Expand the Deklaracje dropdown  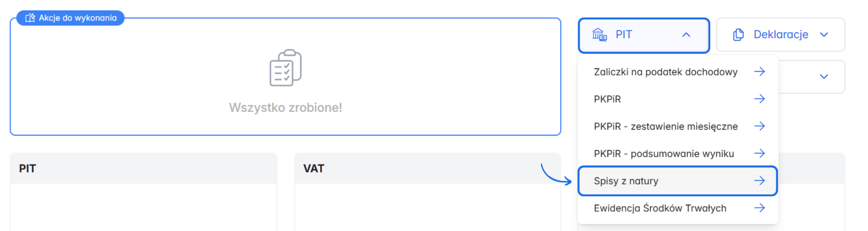click(x=824, y=35)
